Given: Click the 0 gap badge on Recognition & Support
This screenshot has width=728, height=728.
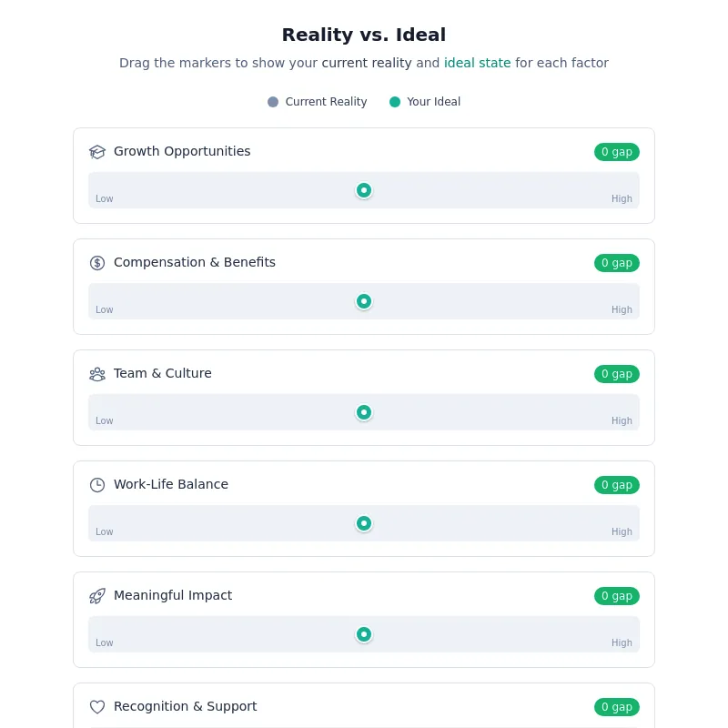Looking at the screenshot, I should coord(617,707).
